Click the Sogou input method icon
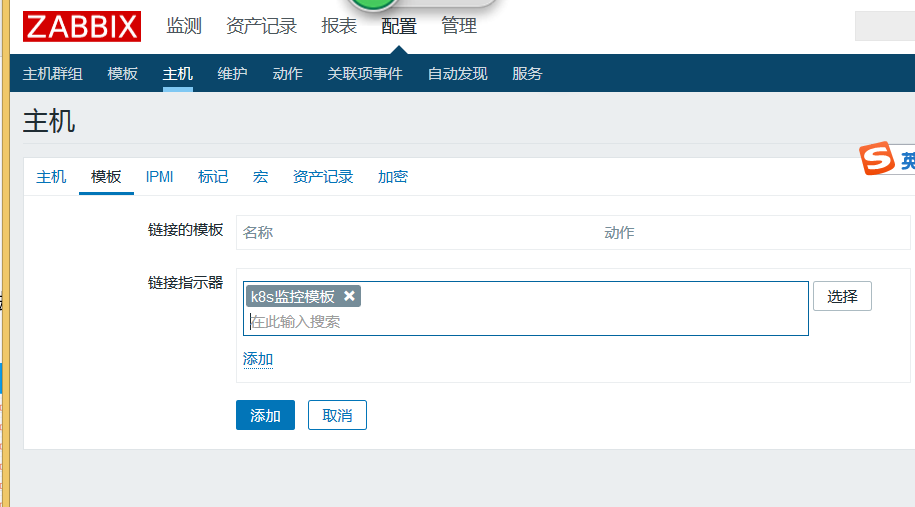 coord(876,158)
